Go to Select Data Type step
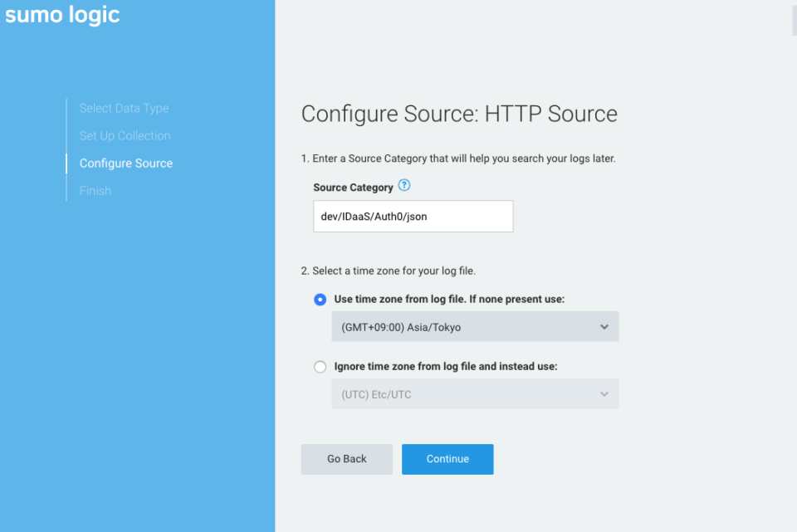The width and height of the screenshot is (797, 532). pos(124,108)
